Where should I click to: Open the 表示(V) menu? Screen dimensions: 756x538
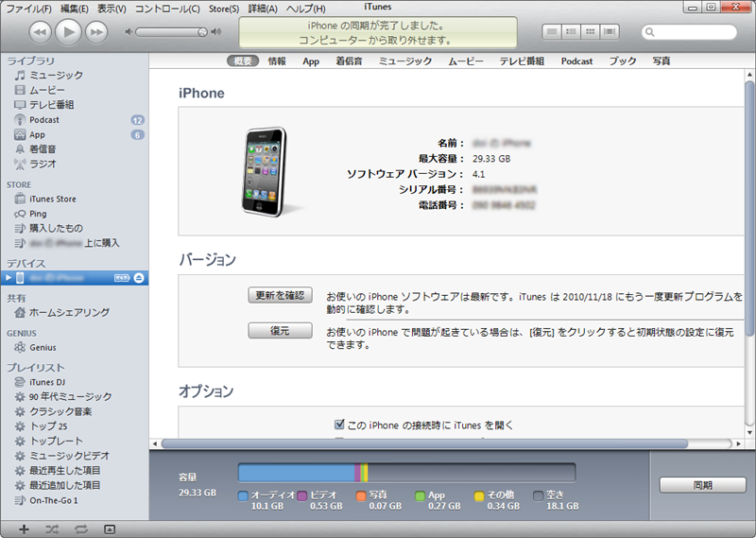[112, 9]
